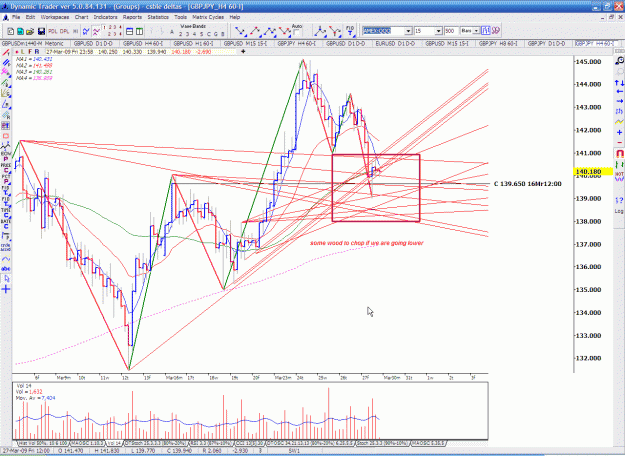Viewport: 625px width, 456px height.
Task: Select the blue crosshair plus tool
Action: click(6, 289)
